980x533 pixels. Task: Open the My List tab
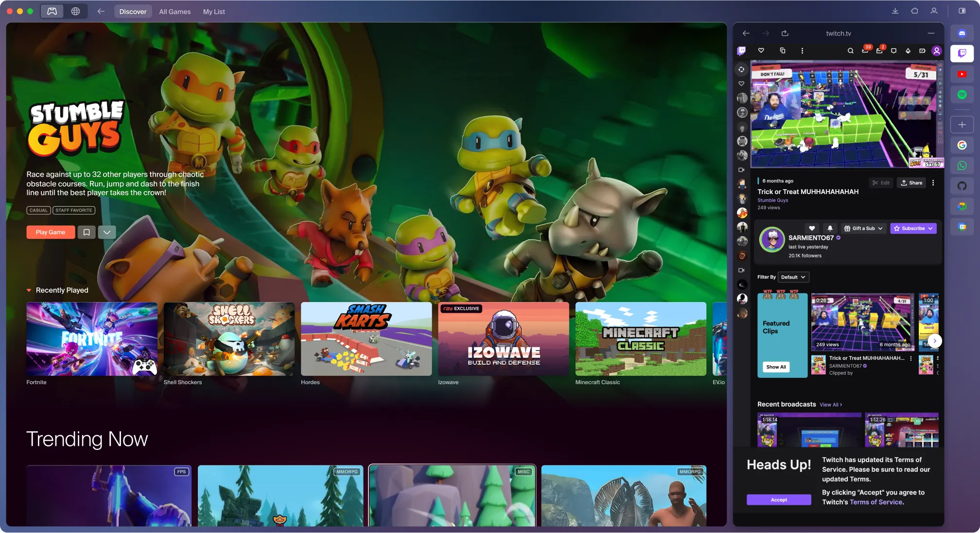[x=214, y=12]
